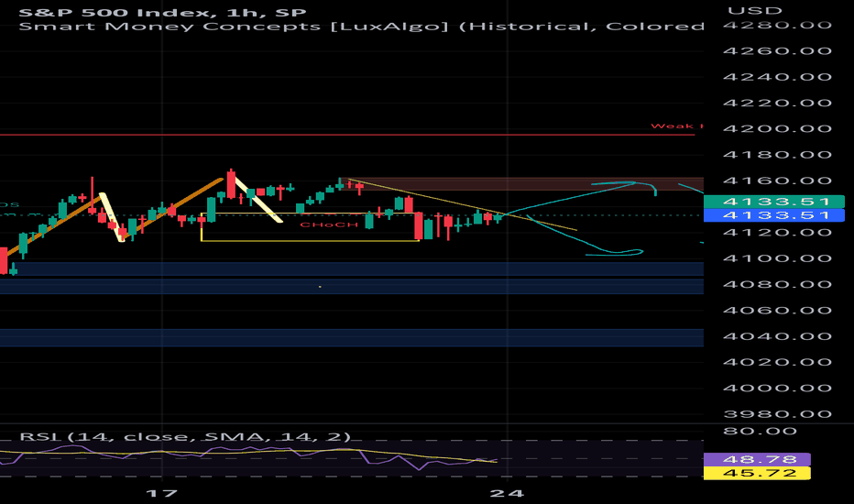Click the green 4133.51 current price tag

click(x=774, y=202)
